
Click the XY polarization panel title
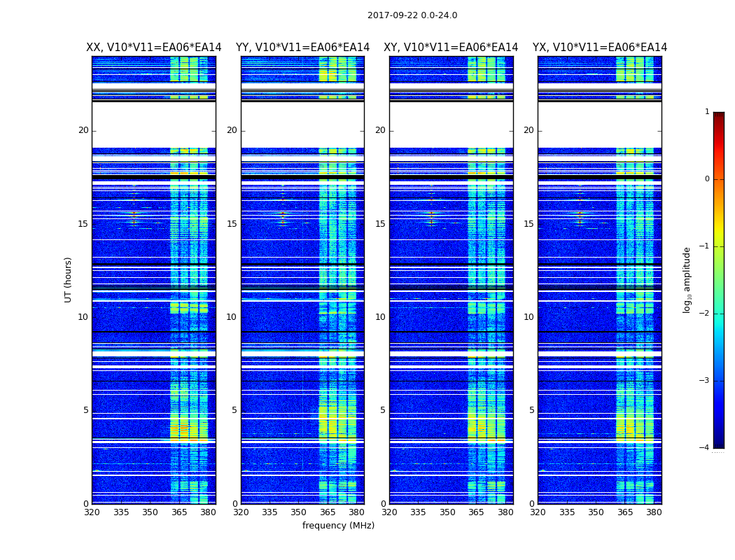[x=451, y=48]
